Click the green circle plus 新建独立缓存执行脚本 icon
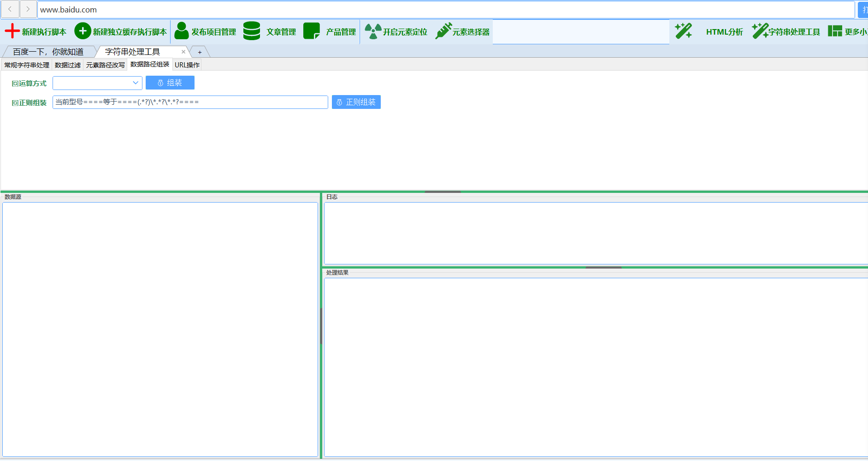Image resolution: width=868 pixels, height=461 pixels. (83, 31)
